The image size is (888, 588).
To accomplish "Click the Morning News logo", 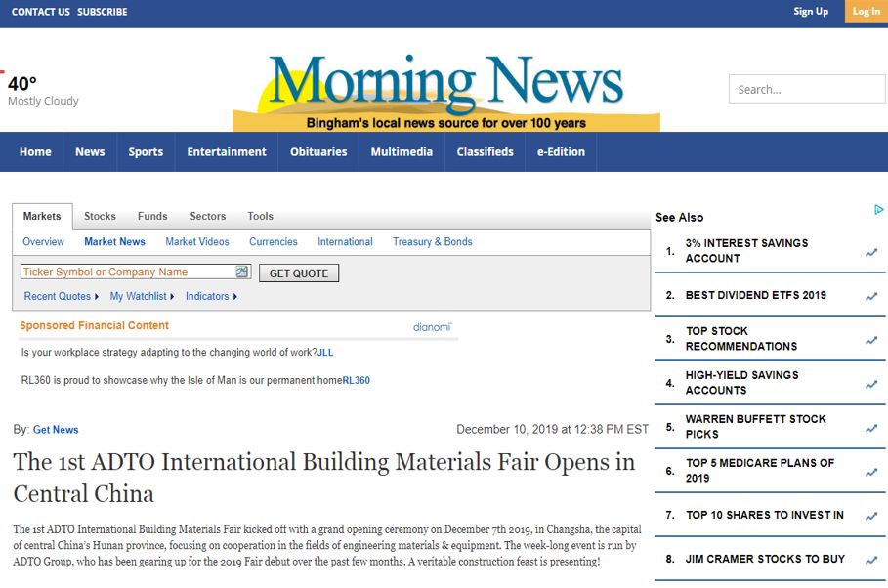I will click(446, 93).
